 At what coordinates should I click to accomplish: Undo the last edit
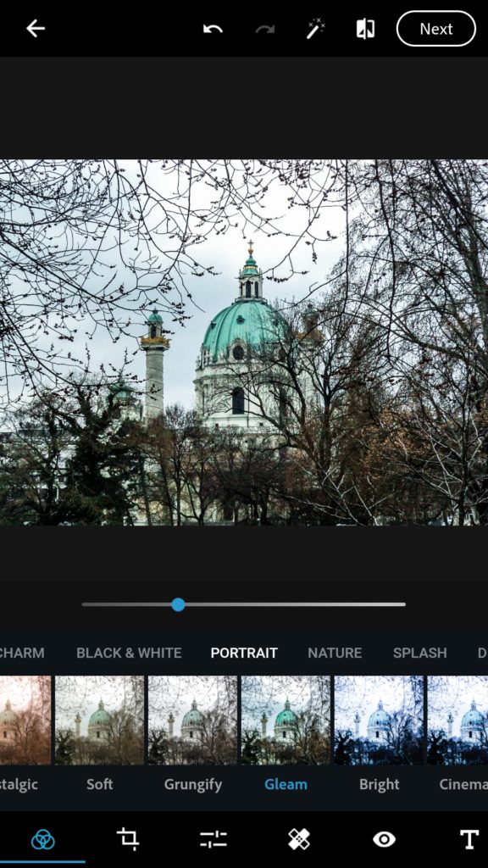pyautogui.click(x=213, y=29)
